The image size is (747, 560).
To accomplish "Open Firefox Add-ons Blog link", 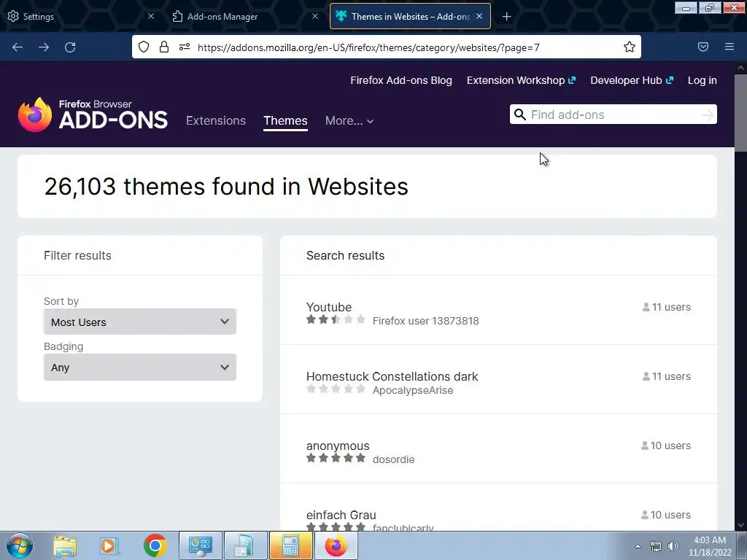I will [401, 80].
